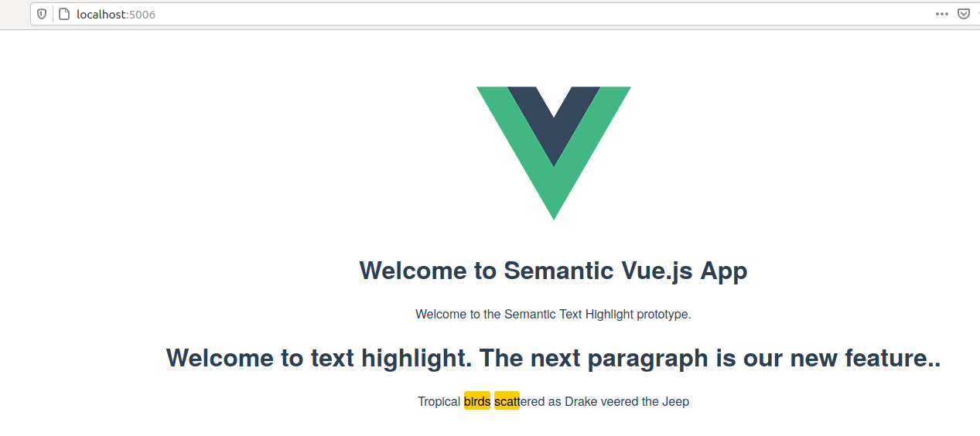Viewport: 980px width, 436px height.
Task: Click the word "Drake" in the sentence
Action: 581,401
